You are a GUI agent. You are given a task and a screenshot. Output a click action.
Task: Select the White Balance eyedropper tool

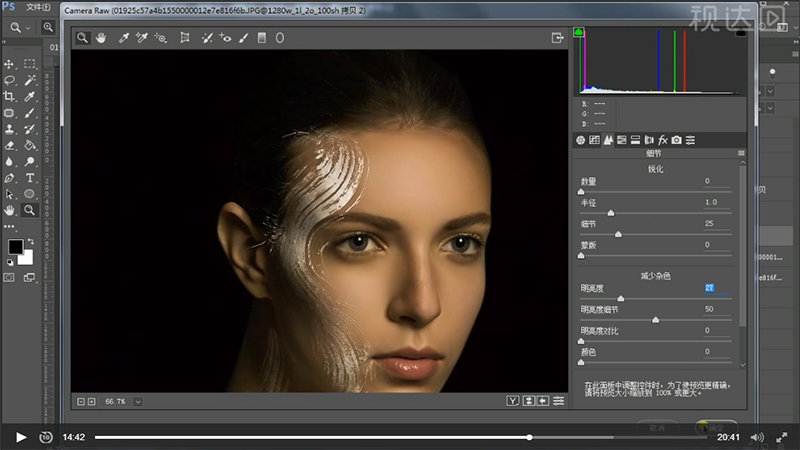tap(123, 38)
